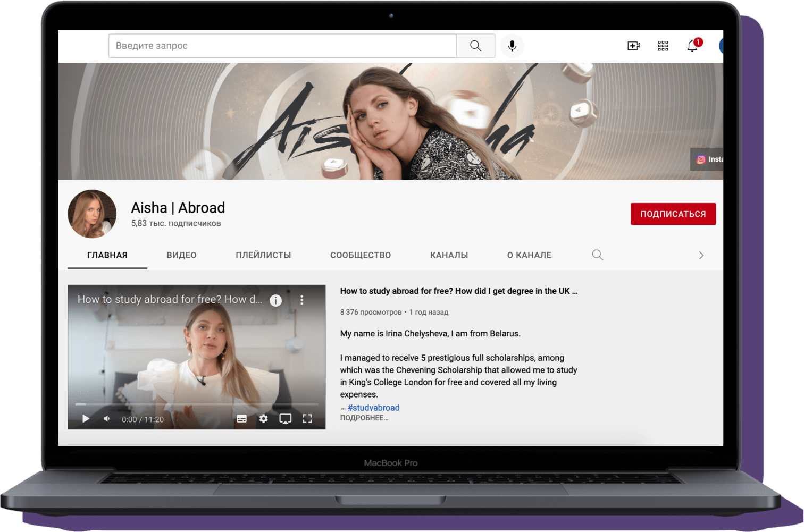This screenshot has width=804, height=532.
Task: Enter fullscreen mode on player
Action: [x=307, y=419]
